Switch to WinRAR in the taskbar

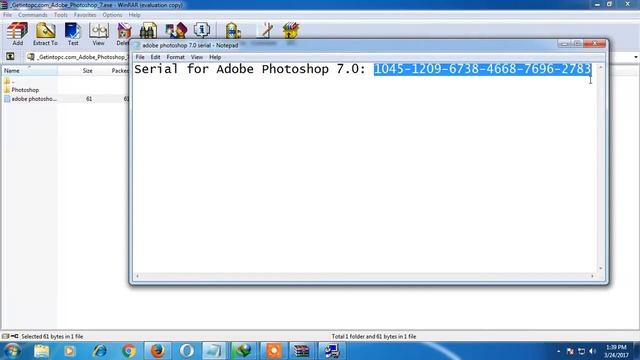pyautogui.click(x=302, y=351)
